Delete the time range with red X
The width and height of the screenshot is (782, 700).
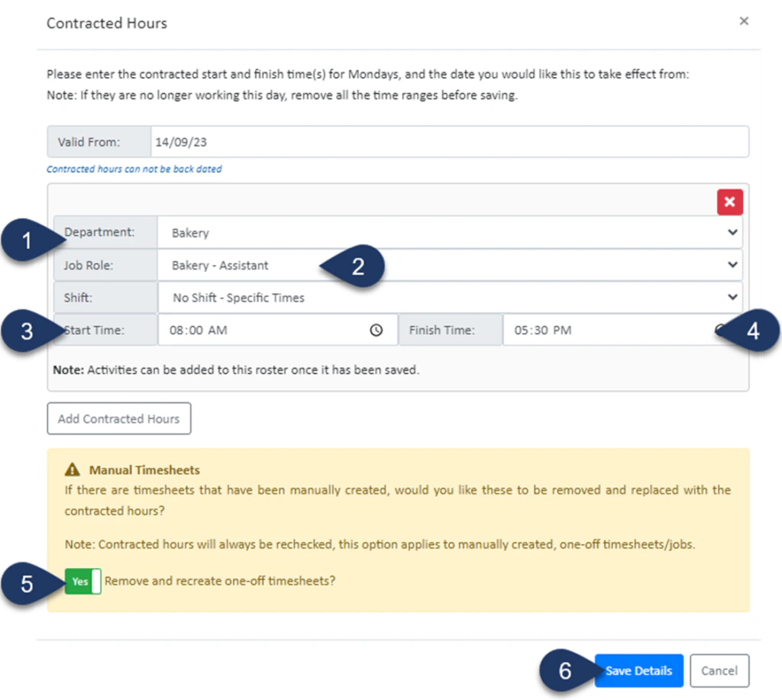(729, 202)
